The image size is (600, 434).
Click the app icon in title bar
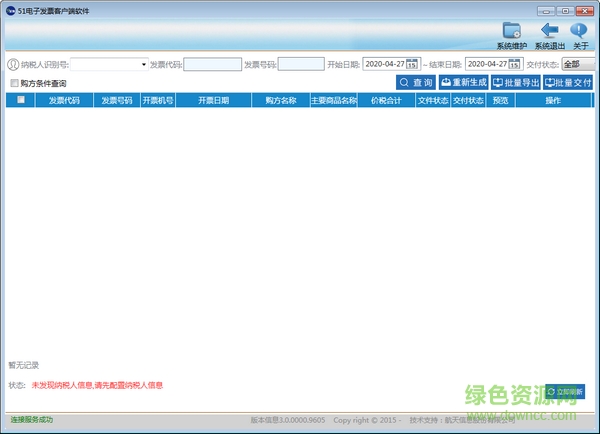[x=9, y=9]
